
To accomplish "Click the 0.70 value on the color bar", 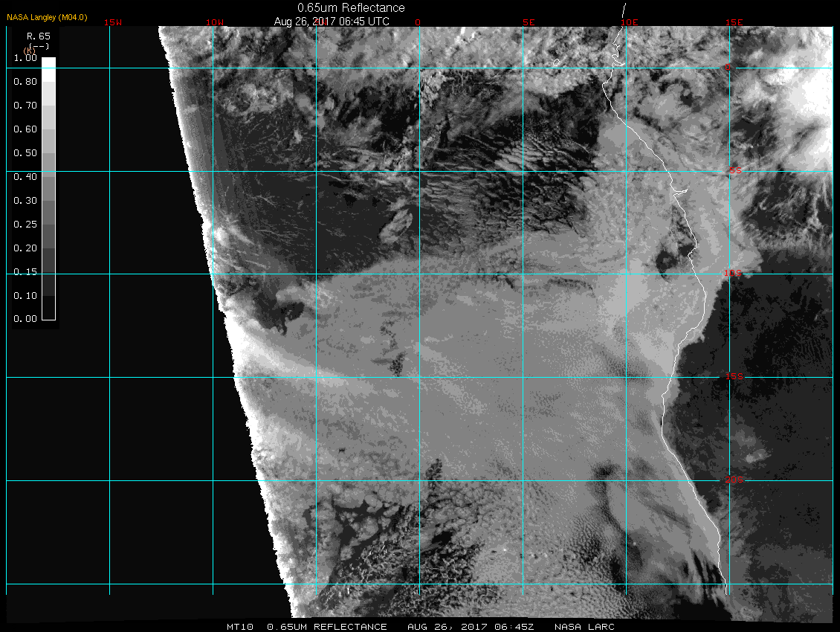I will (25, 106).
